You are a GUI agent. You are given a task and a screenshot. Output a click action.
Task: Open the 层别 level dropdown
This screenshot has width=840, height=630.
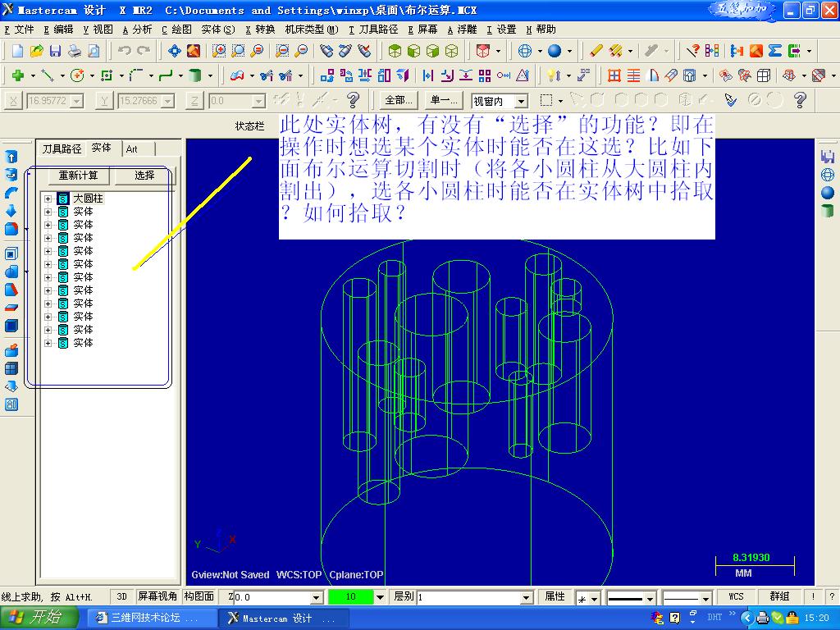pyautogui.click(x=527, y=597)
